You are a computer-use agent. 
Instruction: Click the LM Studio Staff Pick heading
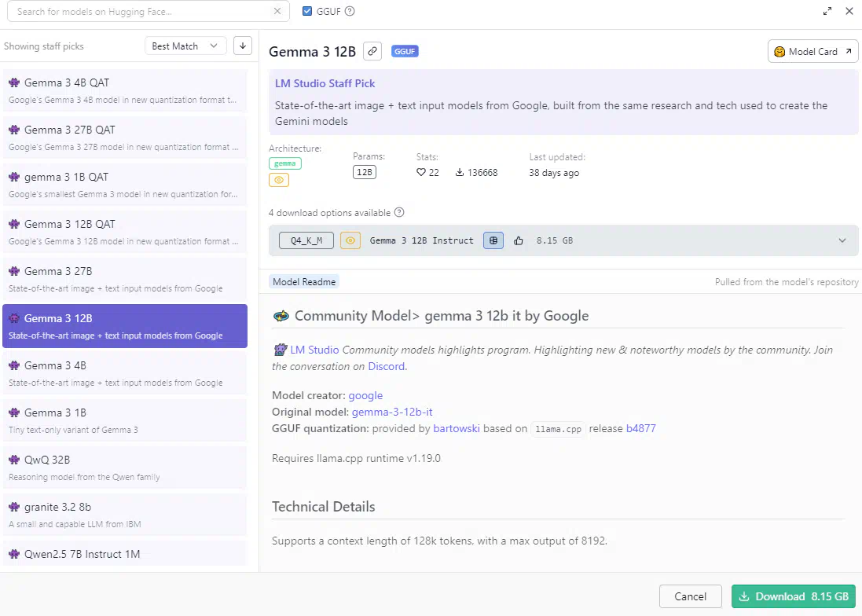[325, 83]
